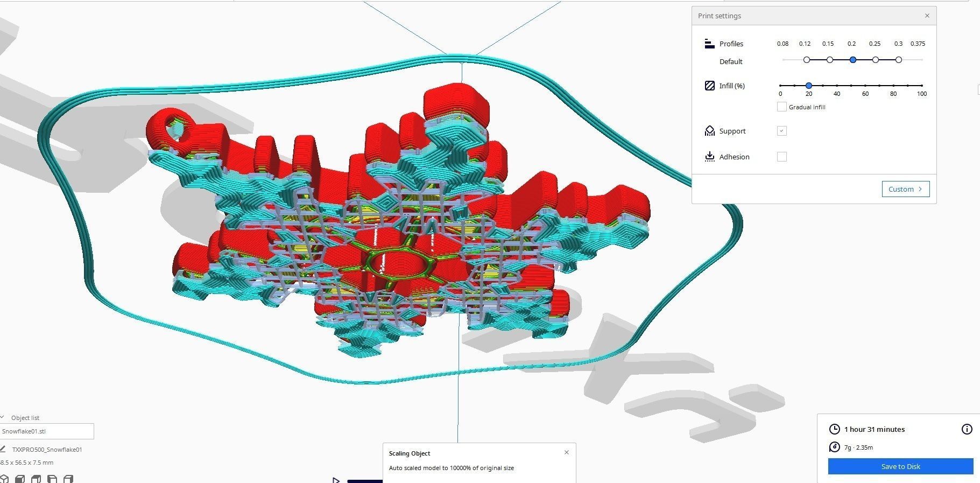Open print time details info icon
The image size is (980, 483).
coord(967,429)
